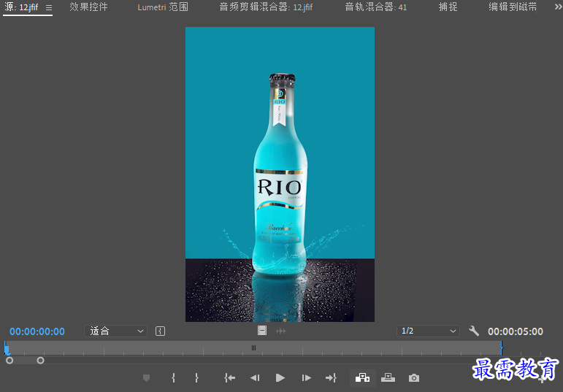Open the 音轨混合器: 41 tab

376,7
